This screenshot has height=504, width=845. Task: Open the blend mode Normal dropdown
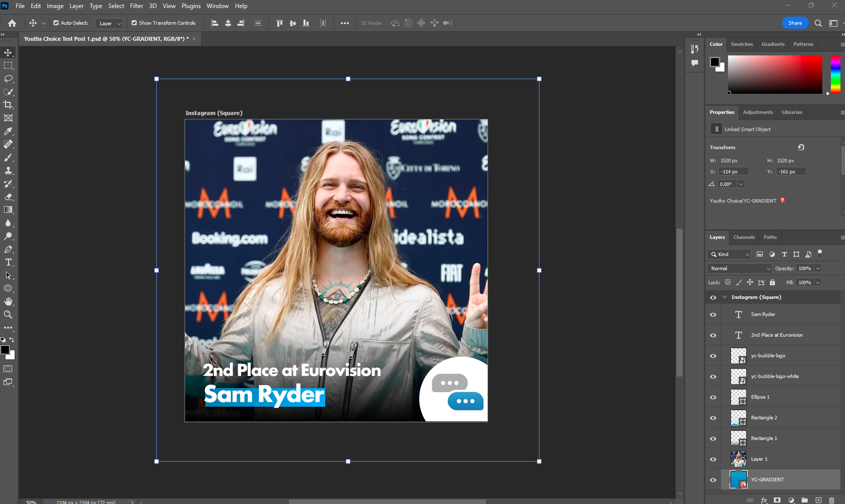(x=740, y=269)
